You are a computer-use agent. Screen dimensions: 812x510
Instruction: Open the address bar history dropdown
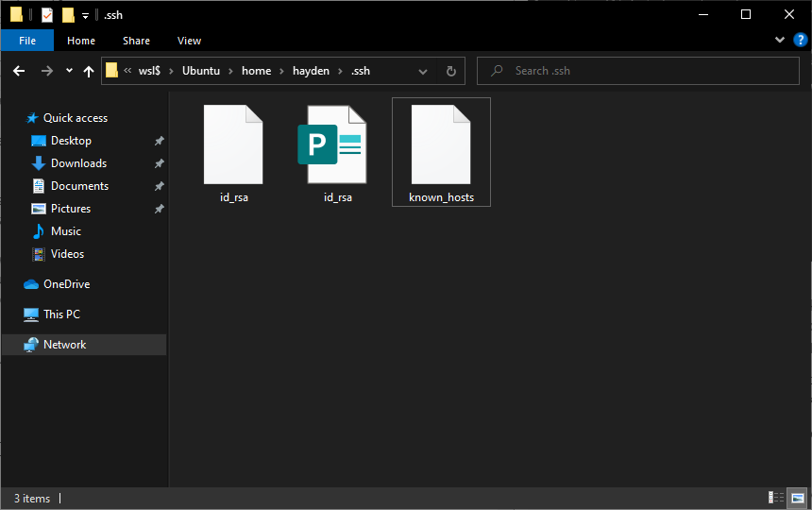pos(423,71)
